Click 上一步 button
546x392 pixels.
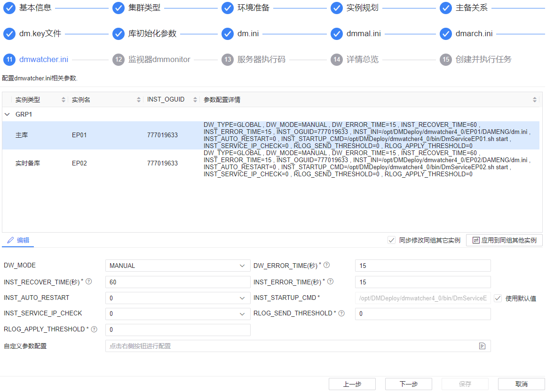tap(352, 384)
